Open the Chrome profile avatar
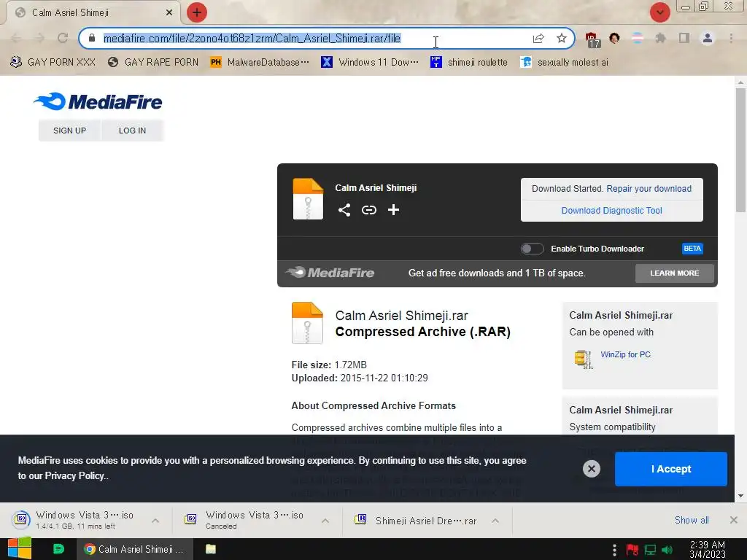The width and height of the screenshot is (747, 560). pos(708,38)
